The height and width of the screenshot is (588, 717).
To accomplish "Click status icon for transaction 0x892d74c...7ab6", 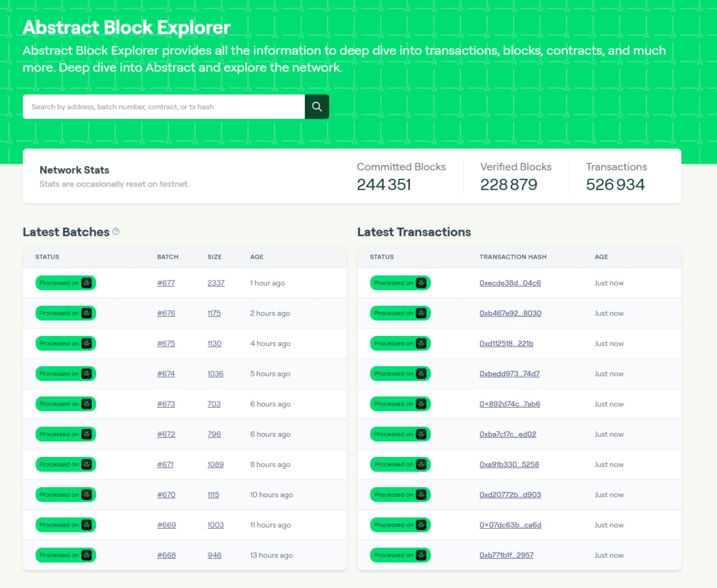I will click(421, 404).
